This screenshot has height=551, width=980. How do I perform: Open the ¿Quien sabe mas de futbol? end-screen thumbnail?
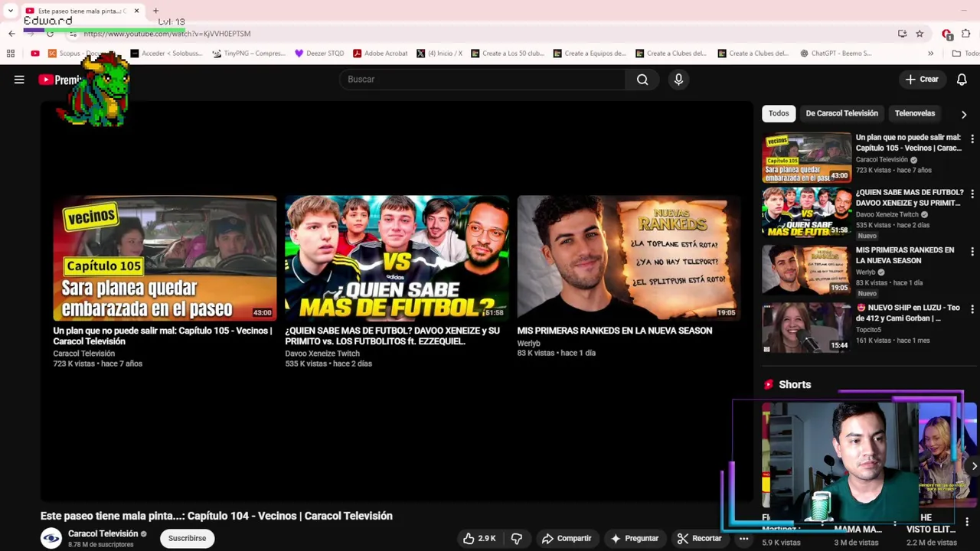(397, 258)
